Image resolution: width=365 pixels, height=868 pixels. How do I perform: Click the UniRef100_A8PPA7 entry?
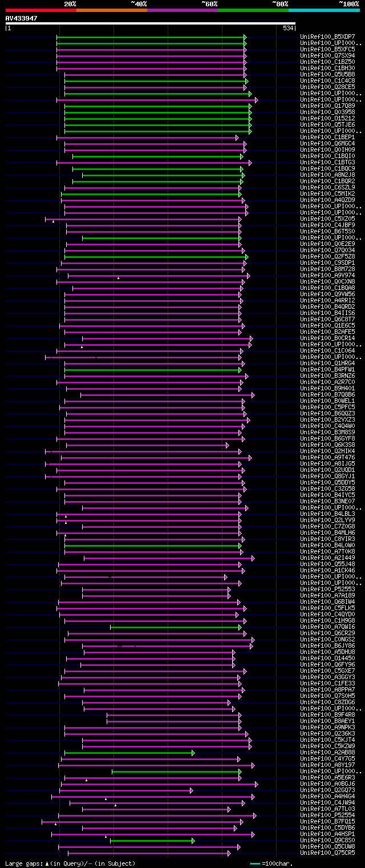327,690
